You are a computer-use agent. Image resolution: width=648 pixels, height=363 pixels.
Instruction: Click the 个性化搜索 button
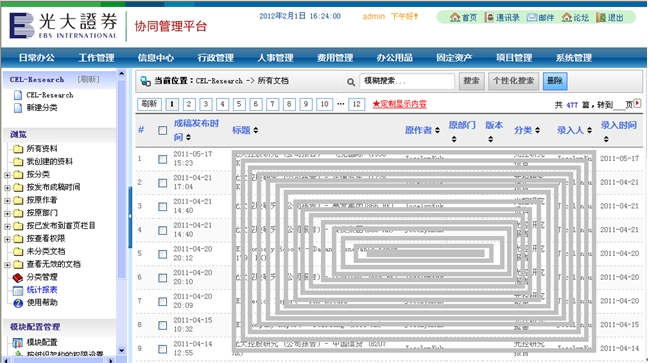click(514, 81)
